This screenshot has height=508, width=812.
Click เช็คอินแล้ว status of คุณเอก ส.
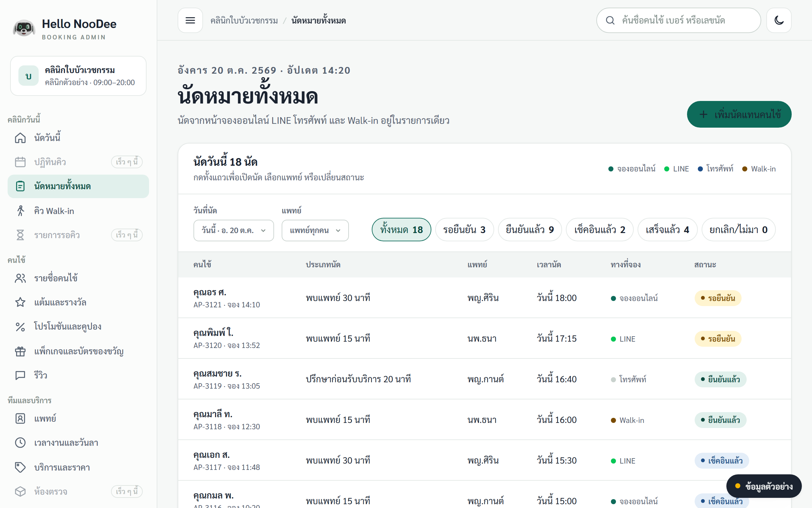(x=722, y=461)
